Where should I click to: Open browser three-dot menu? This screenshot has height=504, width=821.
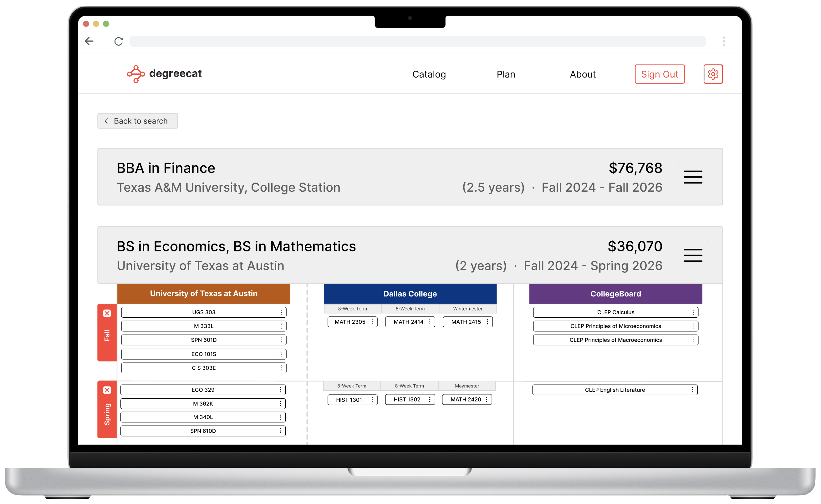coord(724,41)
